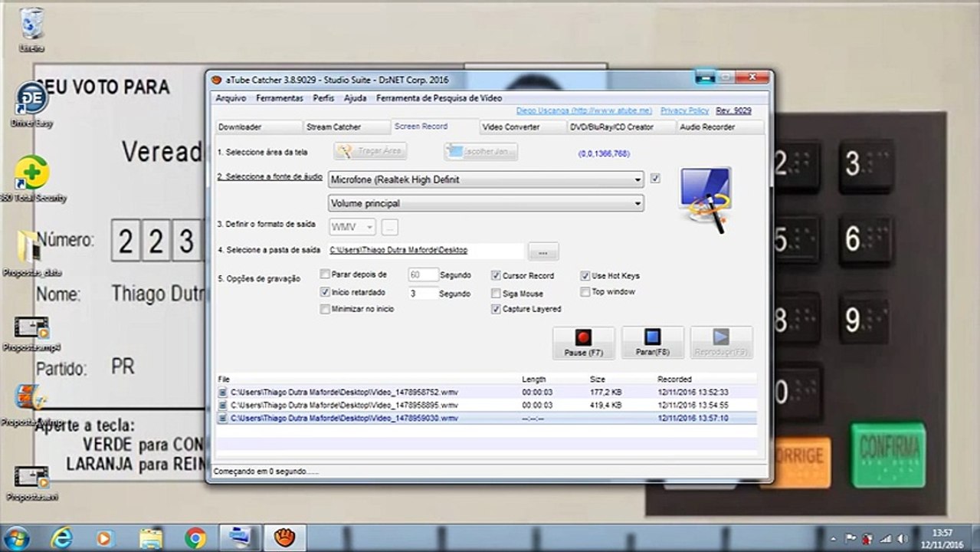This screenshot has width=980, height=552.
Task: Click the Traçar Área button
Action: click(370, 151)
